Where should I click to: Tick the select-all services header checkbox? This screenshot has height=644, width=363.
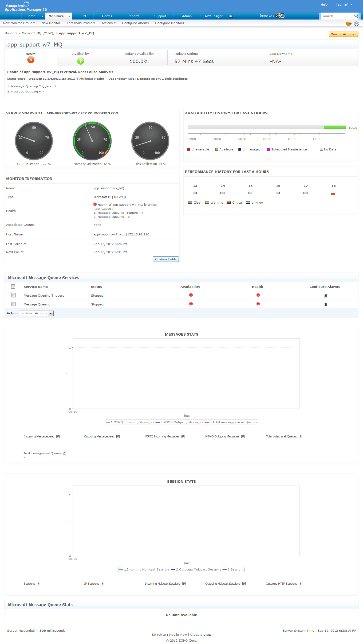pos(13,286)
